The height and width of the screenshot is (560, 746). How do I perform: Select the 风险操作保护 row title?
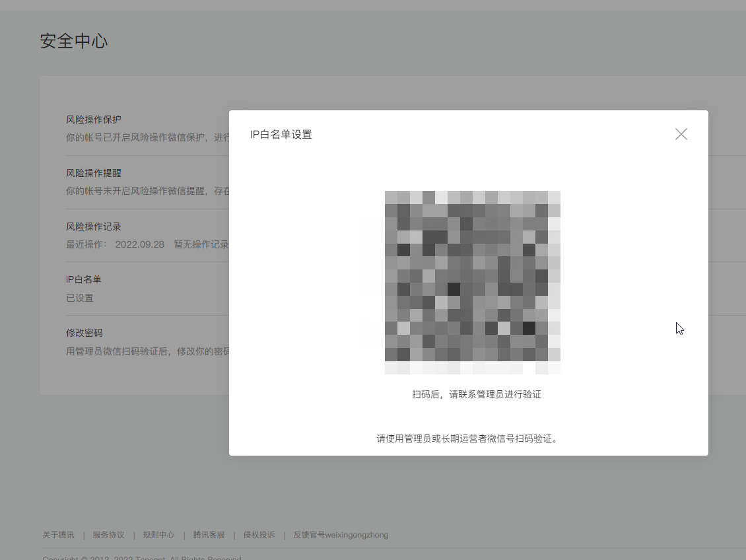[94, 120]
